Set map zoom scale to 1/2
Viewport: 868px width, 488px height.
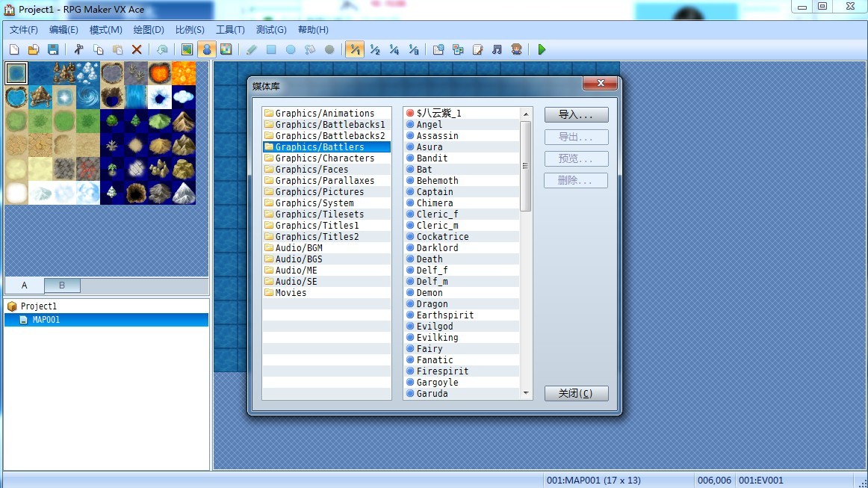[x=375, y=50]
